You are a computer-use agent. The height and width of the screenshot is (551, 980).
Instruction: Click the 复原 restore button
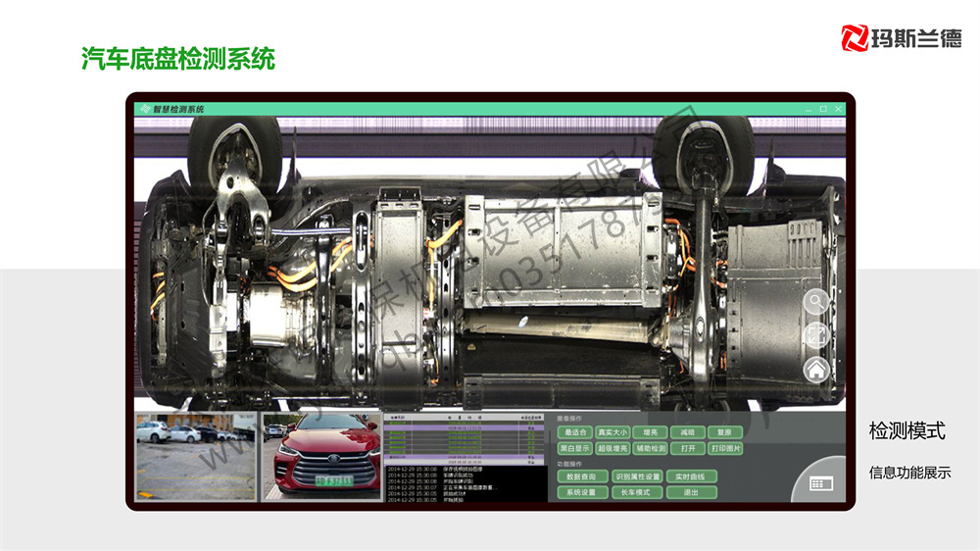724,432
